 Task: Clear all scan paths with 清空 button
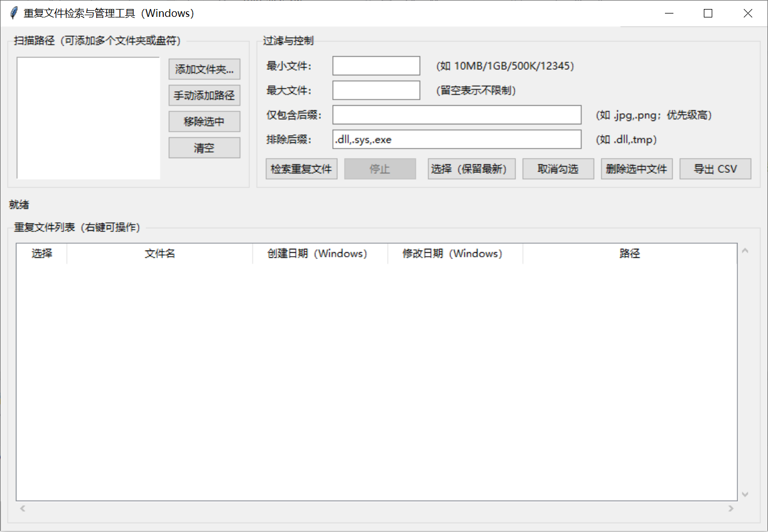tap(204, 147)
